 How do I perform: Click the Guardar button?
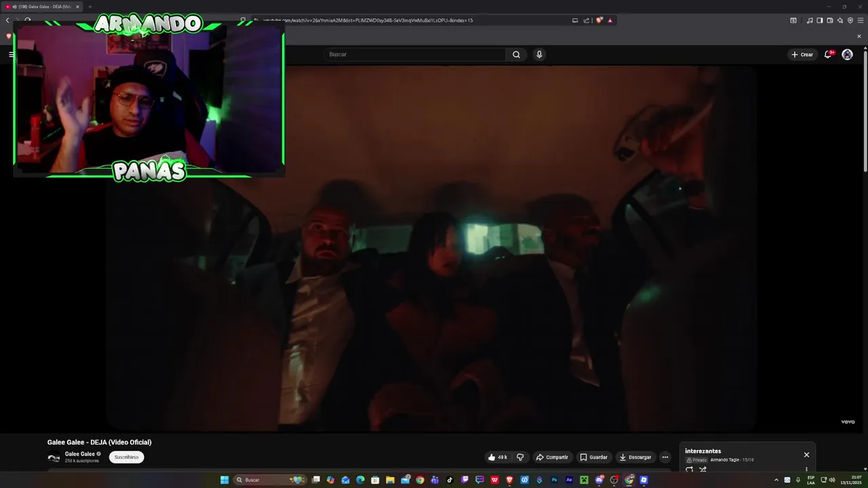(x=593, y=457)
